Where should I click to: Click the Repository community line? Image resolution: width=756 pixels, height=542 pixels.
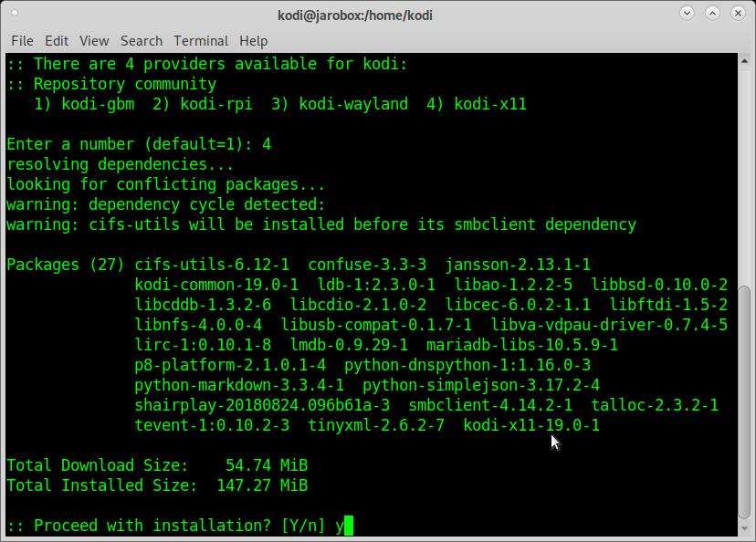pos(110,84)
